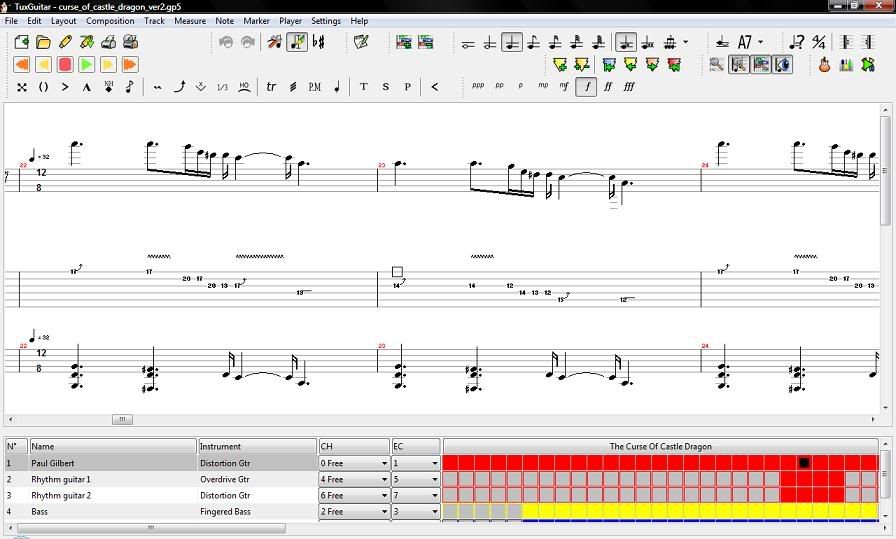The width and height of the screenshot is (896, 539).
Task: Click the 'Instrument' column header
Action: click(x=257, y=446)
